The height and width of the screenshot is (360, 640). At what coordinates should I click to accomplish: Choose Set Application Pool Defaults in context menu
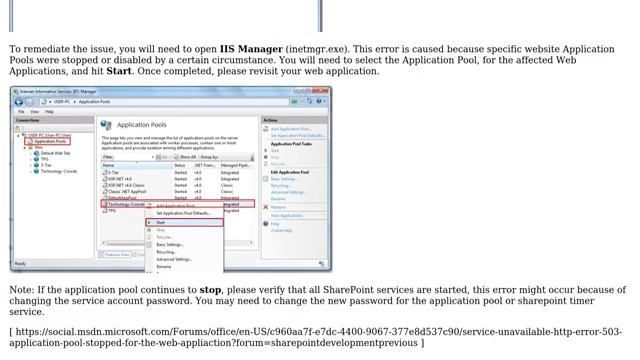click(184, 213)
